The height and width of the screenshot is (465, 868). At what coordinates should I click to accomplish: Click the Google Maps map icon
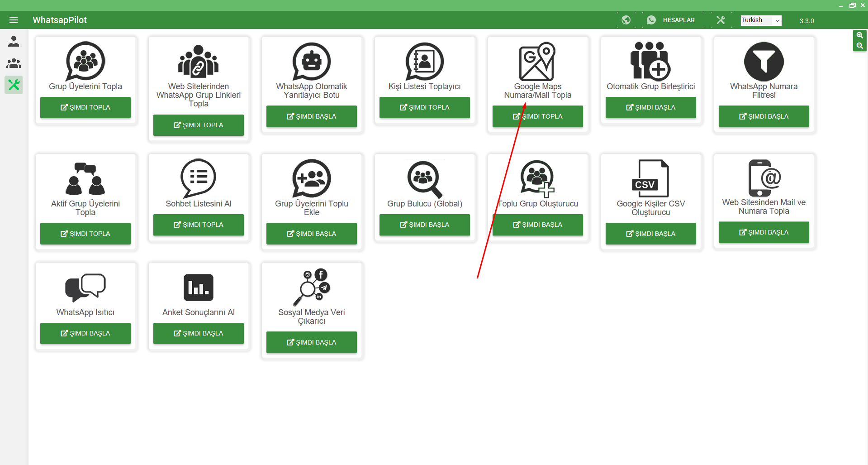click(537, 61)
